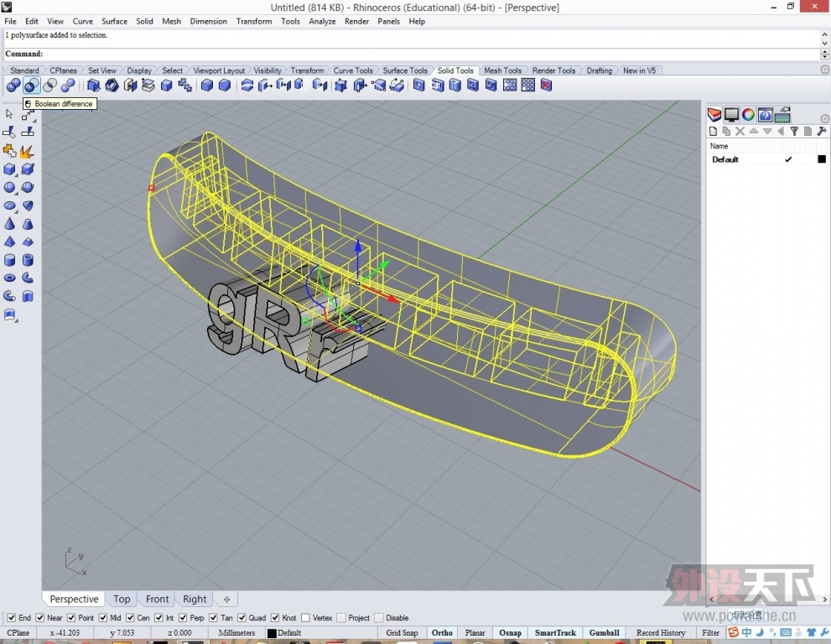Expand the Ellipsoid tool flyout triangle

point(17,211)
